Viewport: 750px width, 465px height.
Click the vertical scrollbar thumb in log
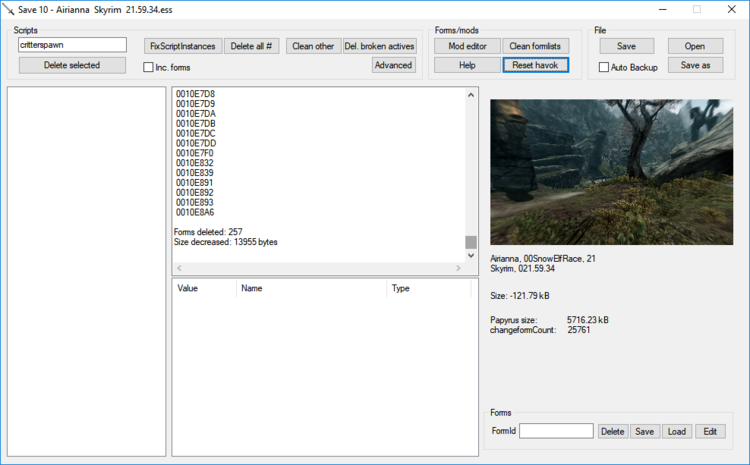tap(471, 242)
